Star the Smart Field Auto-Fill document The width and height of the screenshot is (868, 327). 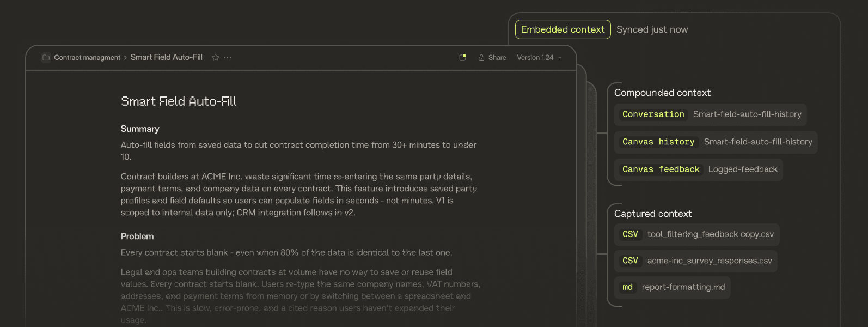coord(216,58)
